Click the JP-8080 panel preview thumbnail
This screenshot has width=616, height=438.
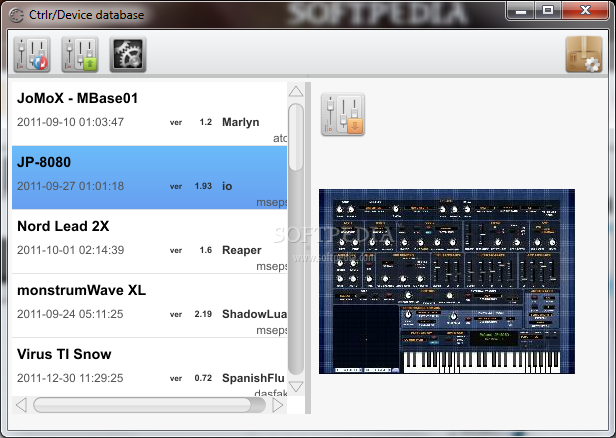click(x=447, y=281)
